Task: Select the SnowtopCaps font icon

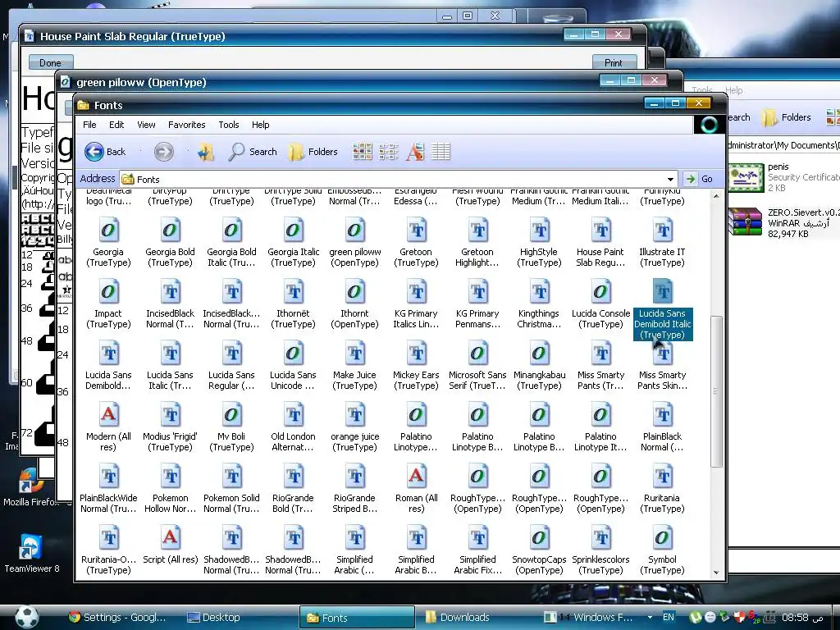Action: click(540, 538)
